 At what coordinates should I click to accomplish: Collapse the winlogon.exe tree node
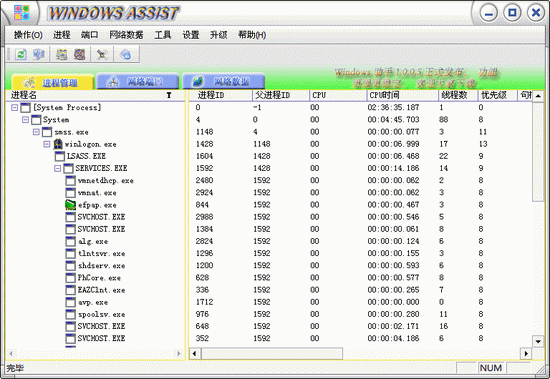[47, 144]
